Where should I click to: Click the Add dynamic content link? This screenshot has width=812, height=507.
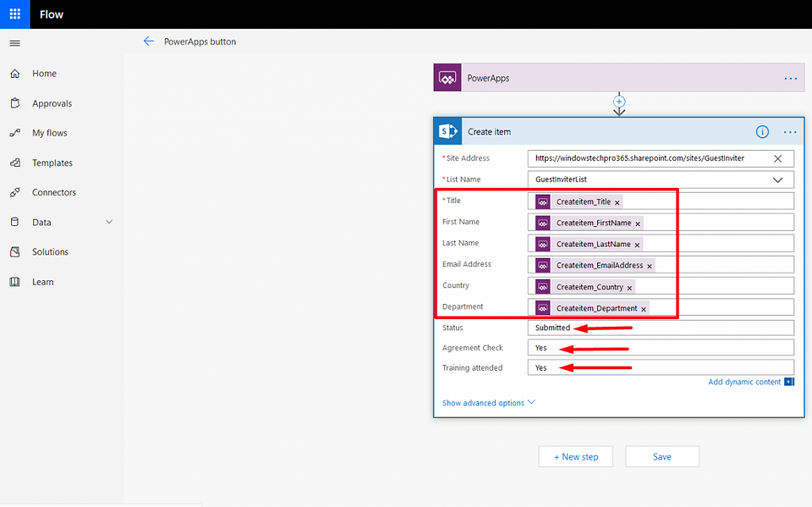(744, 382)
